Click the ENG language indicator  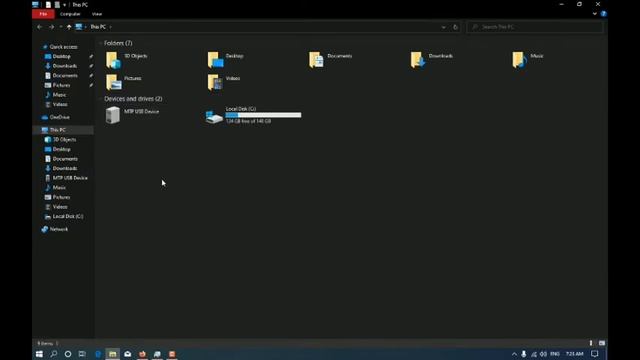555,354
